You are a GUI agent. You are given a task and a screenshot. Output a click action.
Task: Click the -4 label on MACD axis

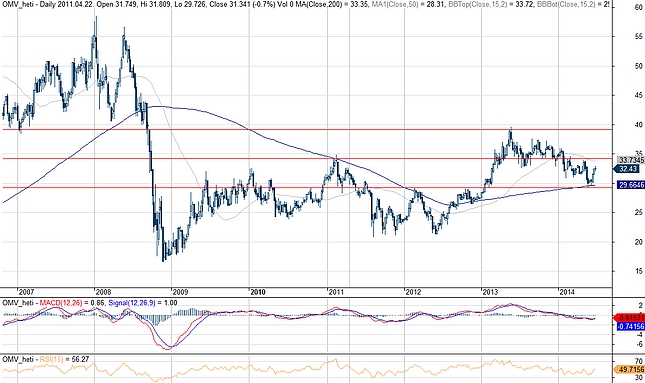[640, 335]
